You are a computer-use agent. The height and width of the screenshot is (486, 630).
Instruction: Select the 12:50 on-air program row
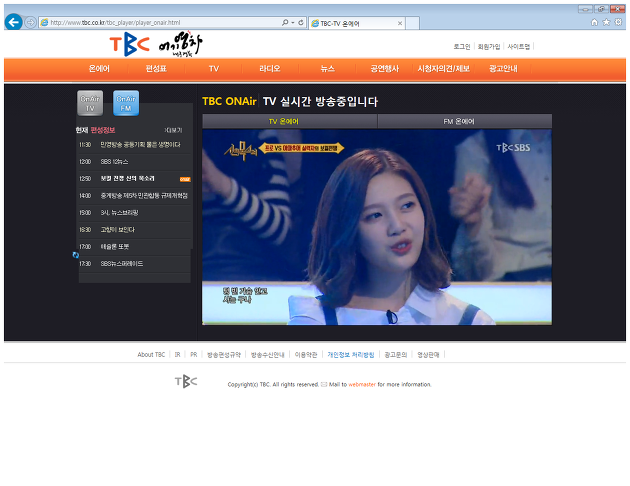tap(134, 178)
